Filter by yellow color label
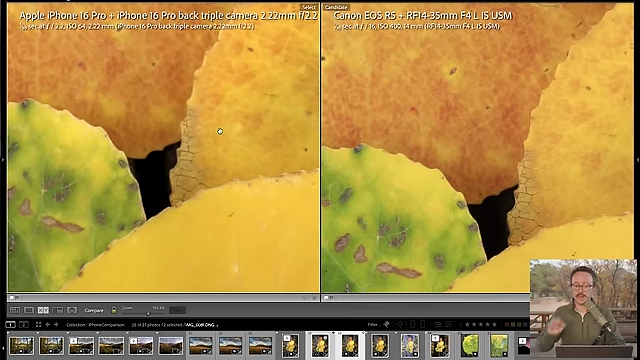Viewport: 640px width, 360px height. coord(513,324)
